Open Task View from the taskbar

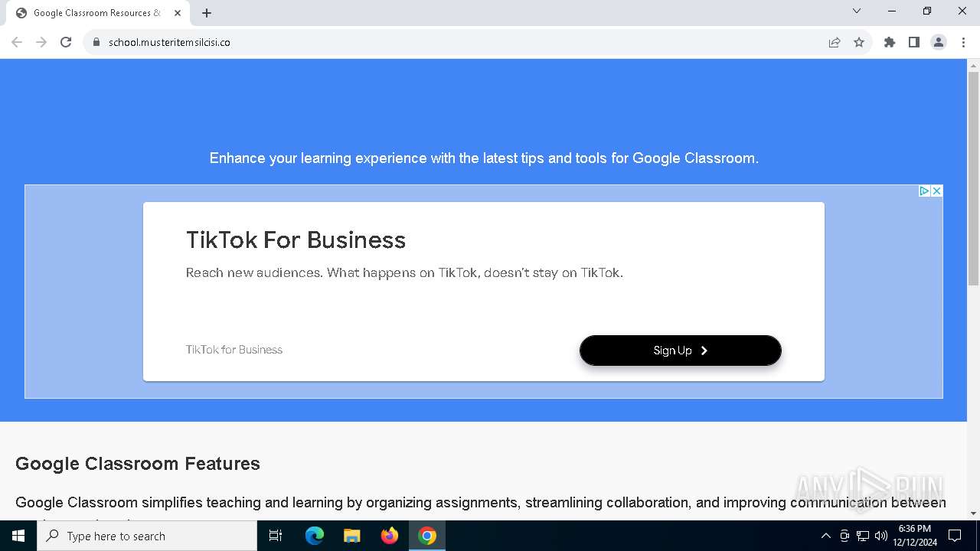[276, 536]
